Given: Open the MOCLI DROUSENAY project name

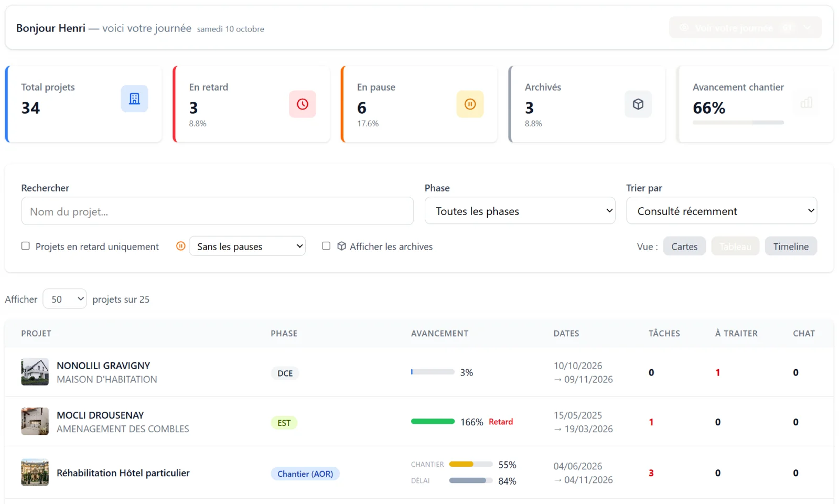Looking at the screenshot, I should coord(100,415).
